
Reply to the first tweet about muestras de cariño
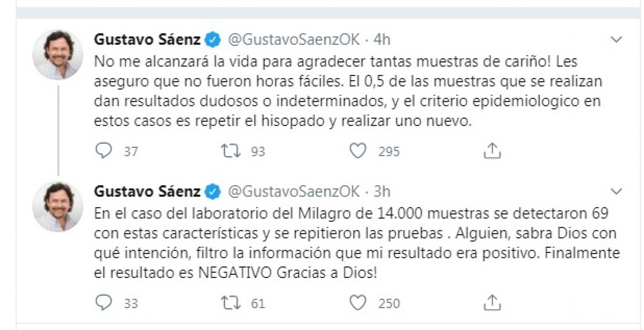pos(103,151)
